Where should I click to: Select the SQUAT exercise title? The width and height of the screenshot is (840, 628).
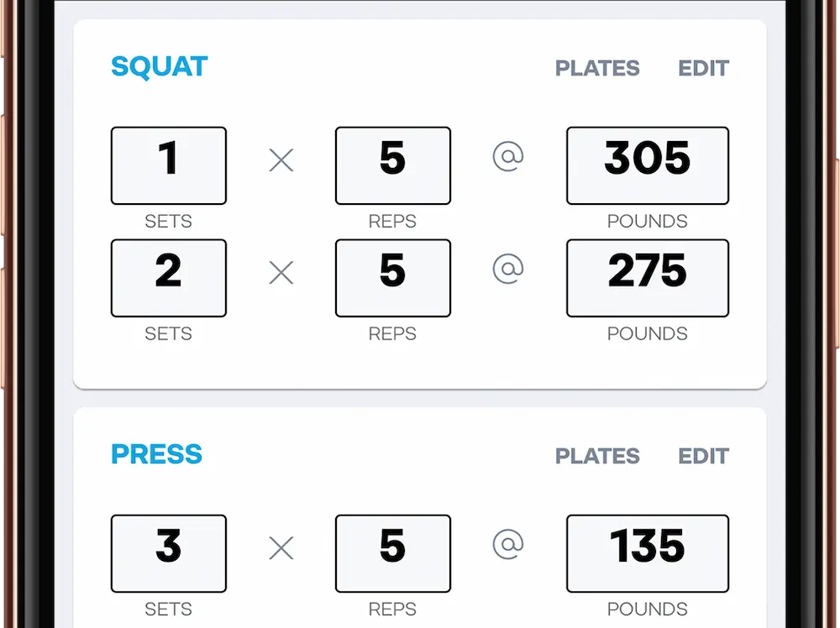click(x=159, y=66)
